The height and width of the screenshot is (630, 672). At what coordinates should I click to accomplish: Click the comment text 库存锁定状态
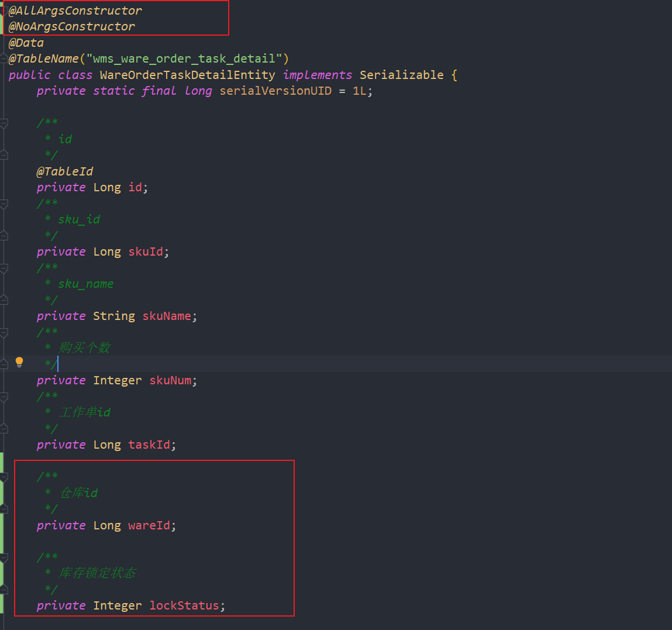[x=97, y=573]
